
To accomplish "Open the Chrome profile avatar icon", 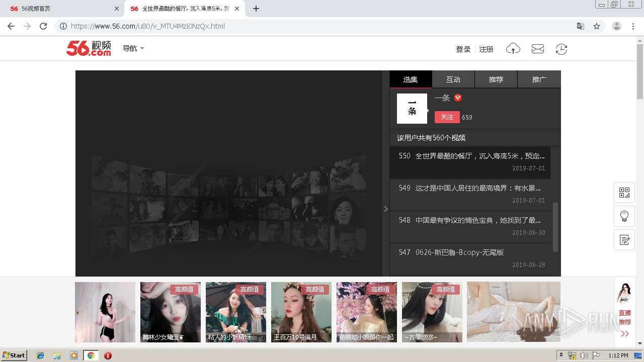I will tap(617, 26).
